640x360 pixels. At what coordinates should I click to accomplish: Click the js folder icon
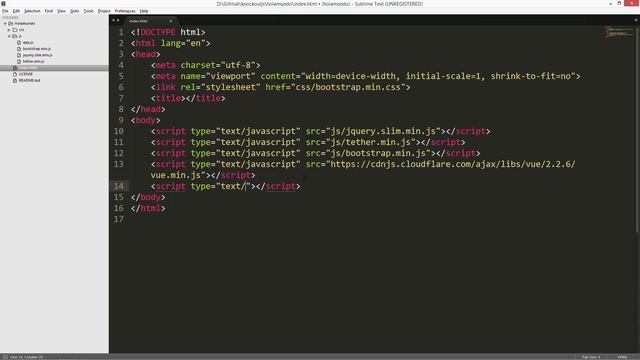(15, 36)
